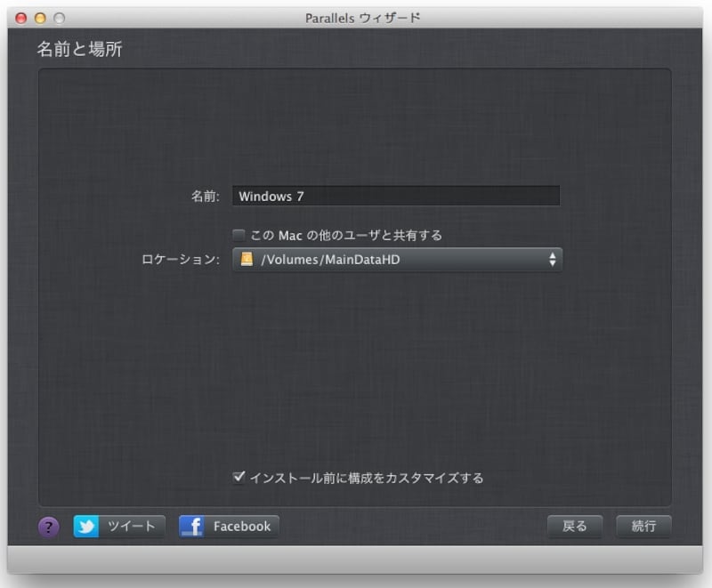
Task: Click the purple help question mark icon
Action: (49, 527)
